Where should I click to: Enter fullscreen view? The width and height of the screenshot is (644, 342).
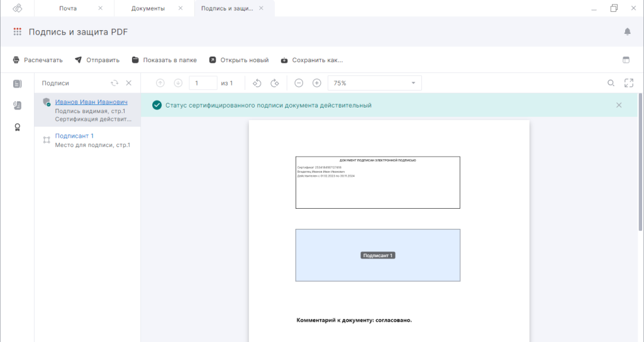(x=629, y=83)
